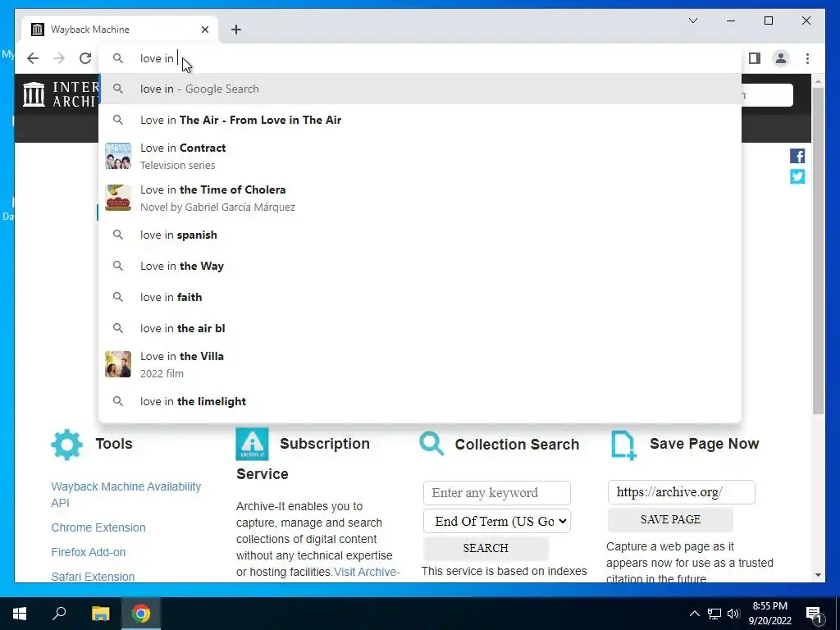Screen dimensions: 840x630
Task: Click the Archive-It subscription icon
Action: coord(252,444)
